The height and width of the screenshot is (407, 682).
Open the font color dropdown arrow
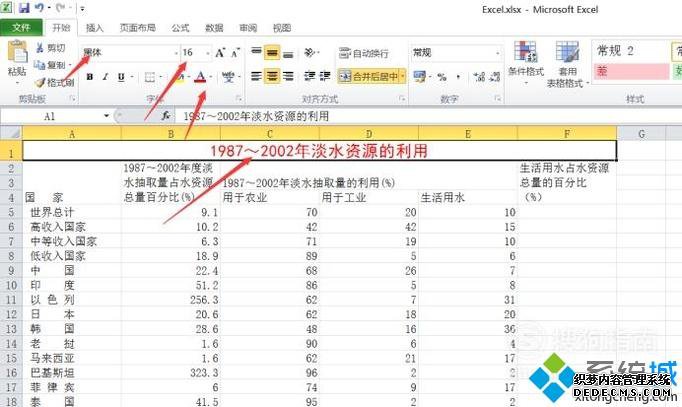point(211,77)
